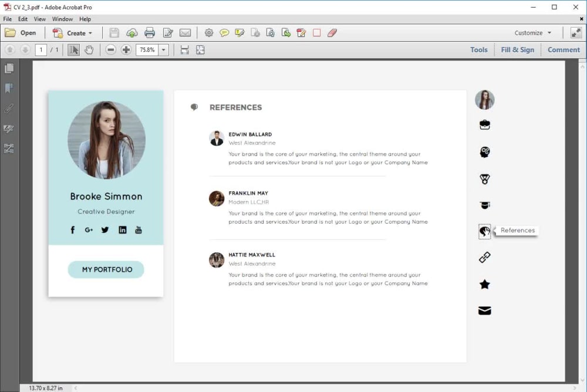The width and height of the screenshot is (587, 392).
Task: Save the PDF using the save icon
Action: [x=114, y=32]
